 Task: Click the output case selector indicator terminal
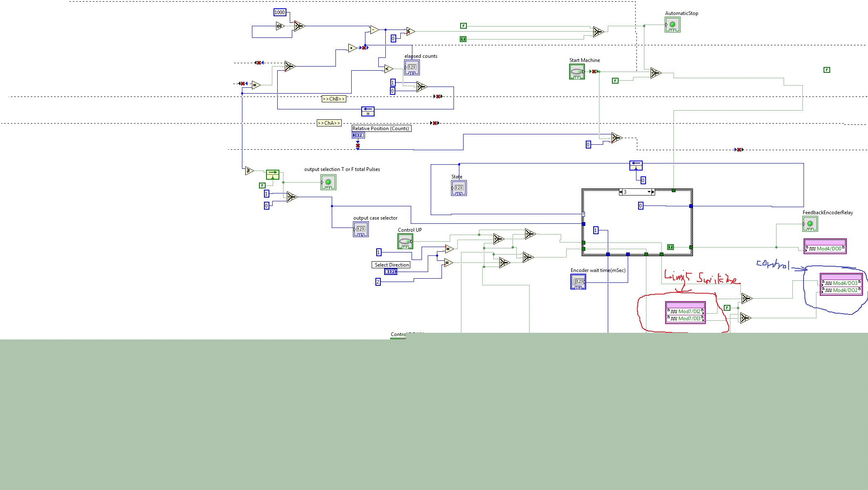coord(360,229)
